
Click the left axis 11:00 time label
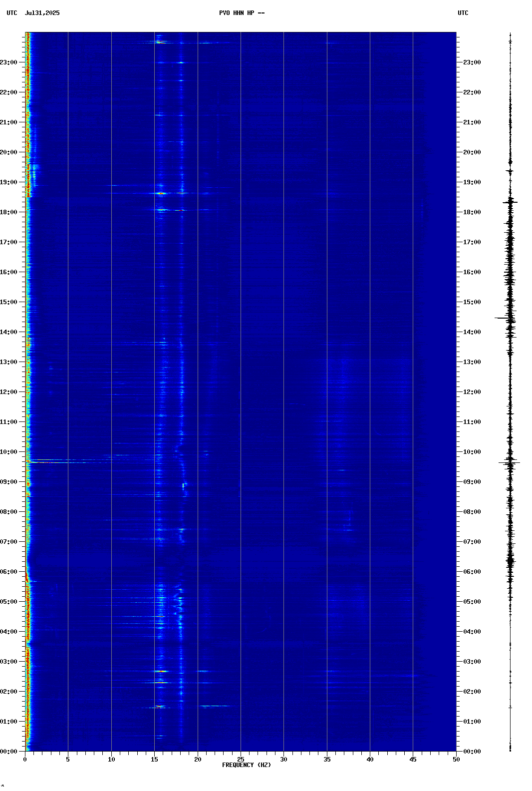click(x=8, y=422)
